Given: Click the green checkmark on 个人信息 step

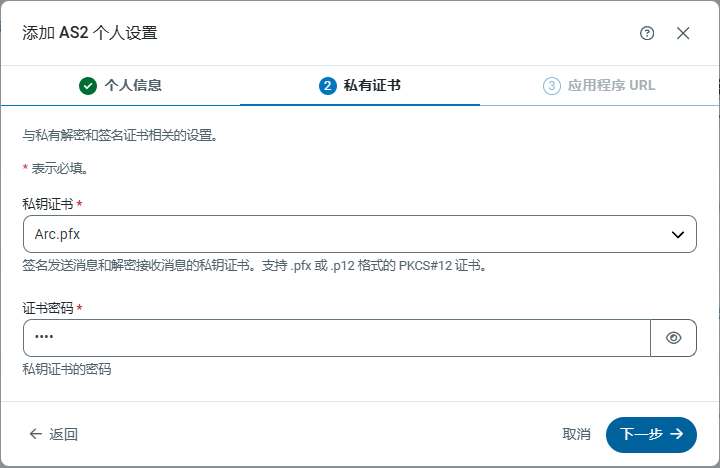Looking at the screenshot, I should 88,86.
